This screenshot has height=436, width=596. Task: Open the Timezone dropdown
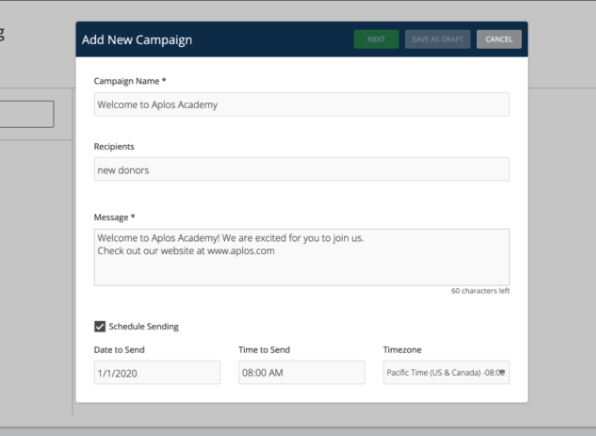pyautogui.click(x=446, y=373)
